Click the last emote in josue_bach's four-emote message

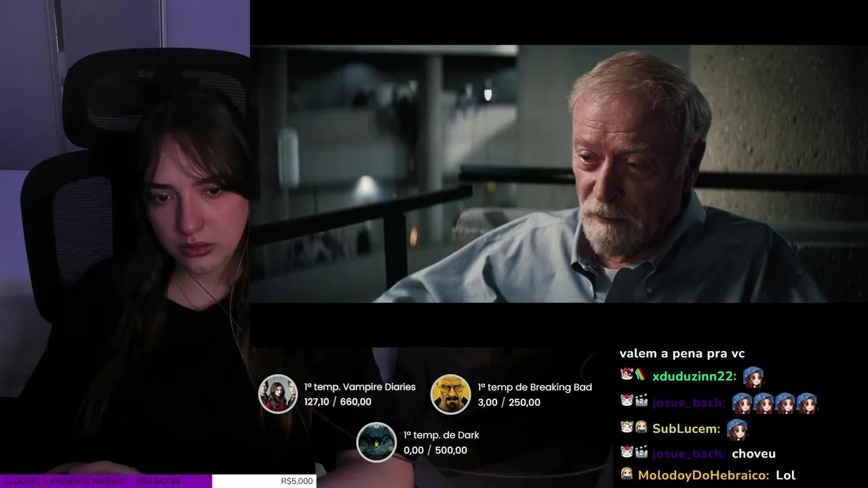tap(806, 403)
